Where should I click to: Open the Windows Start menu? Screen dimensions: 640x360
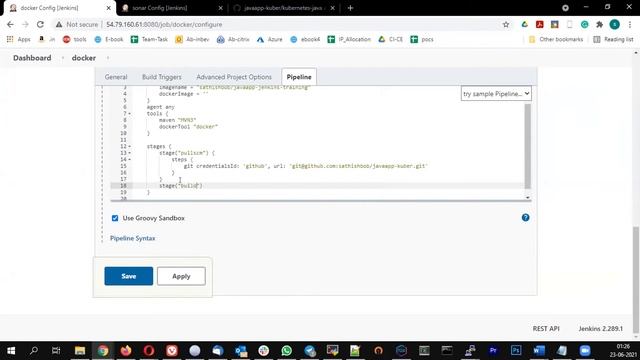[x=11, y=351]
